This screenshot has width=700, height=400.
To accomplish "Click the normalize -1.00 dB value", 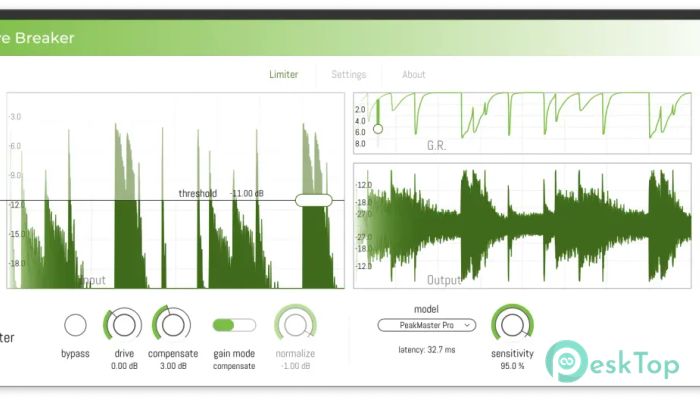I will (296, 366).
